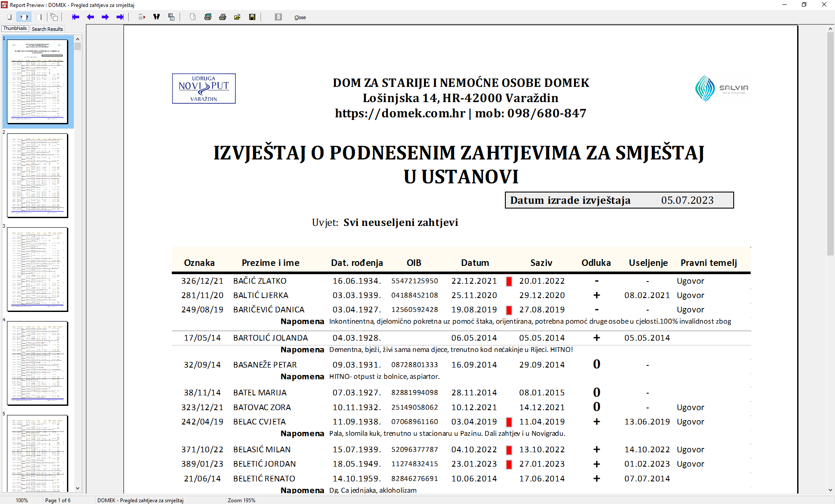Open the find binoculars tool
The height and width of the screenshot is (504, 835).
pos(157,17)
